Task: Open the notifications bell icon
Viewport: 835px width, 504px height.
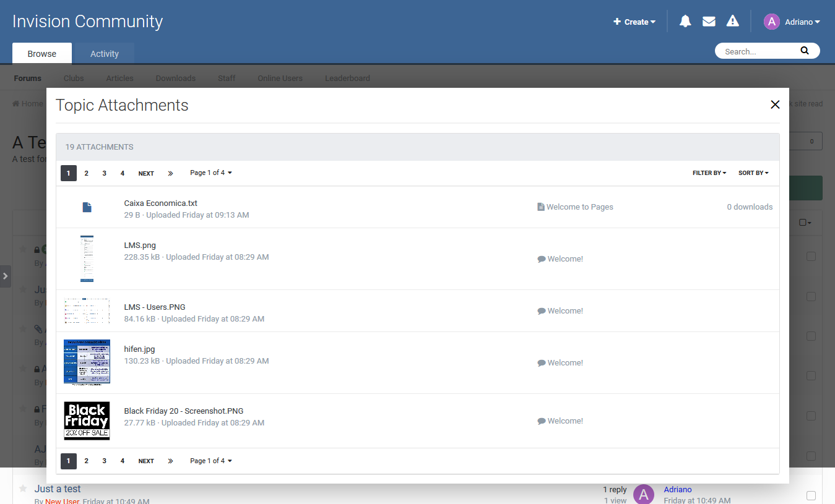Action: (685, 22)
